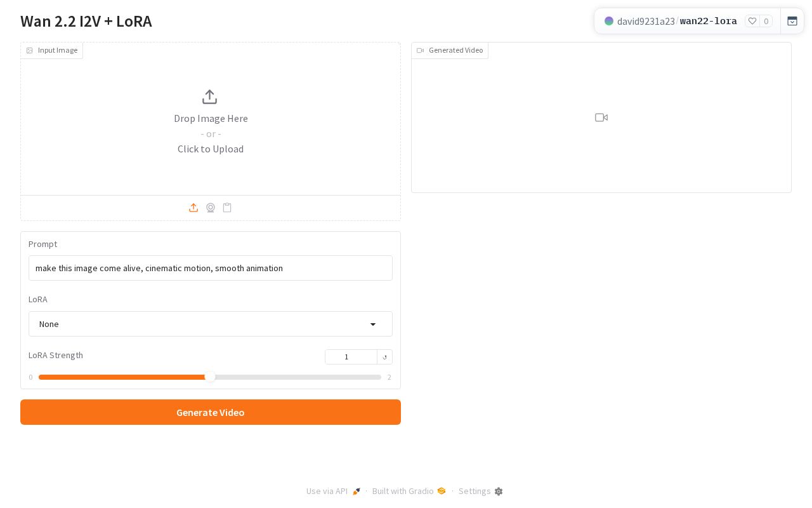The width and height of the screenshot is (812, 508).
Task: Click the large upload arrow icon
Action: 209,97
